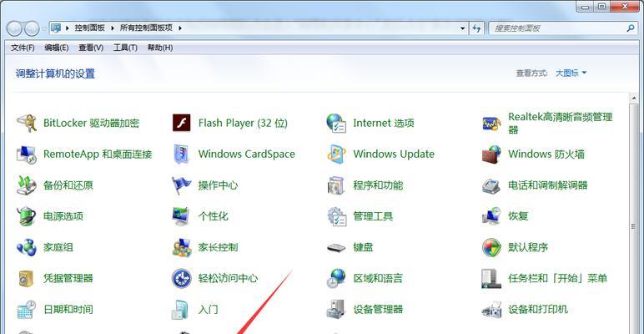644x334 pixels.
Task: Open the 电源选项 battery icon
Action: 27,216
